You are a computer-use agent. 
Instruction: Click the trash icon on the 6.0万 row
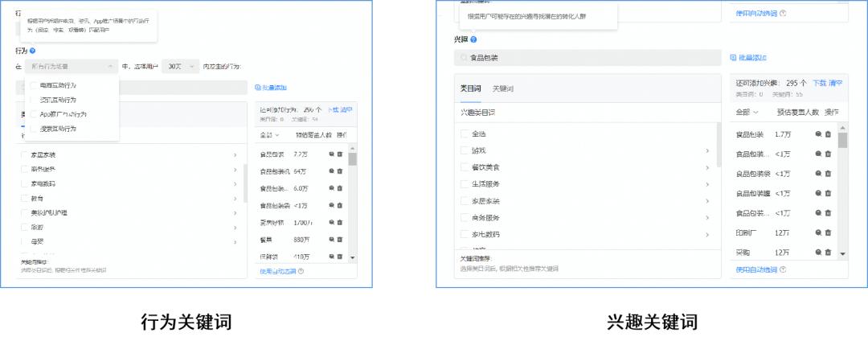pyautogui.click(x=340, y=188)
